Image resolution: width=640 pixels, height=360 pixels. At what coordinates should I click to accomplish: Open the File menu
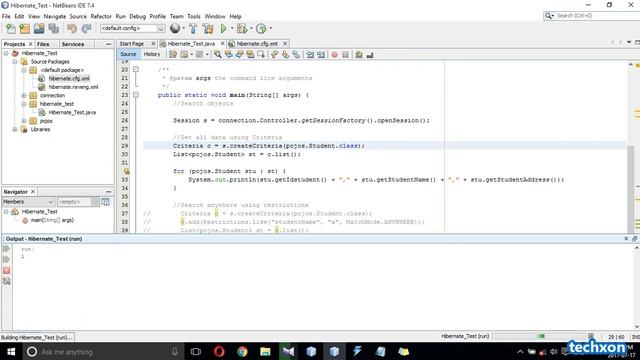pos(6,16)
